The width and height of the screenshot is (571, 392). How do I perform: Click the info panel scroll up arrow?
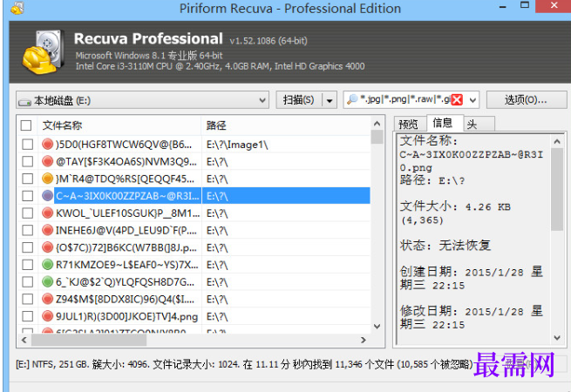pyautogui.click(x=557, y=141)
